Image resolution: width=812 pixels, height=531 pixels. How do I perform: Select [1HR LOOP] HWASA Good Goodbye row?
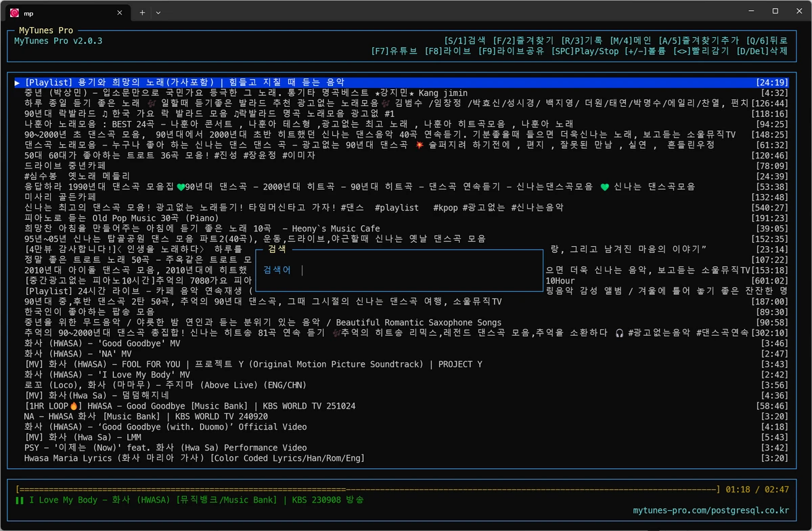pos(401,406)
